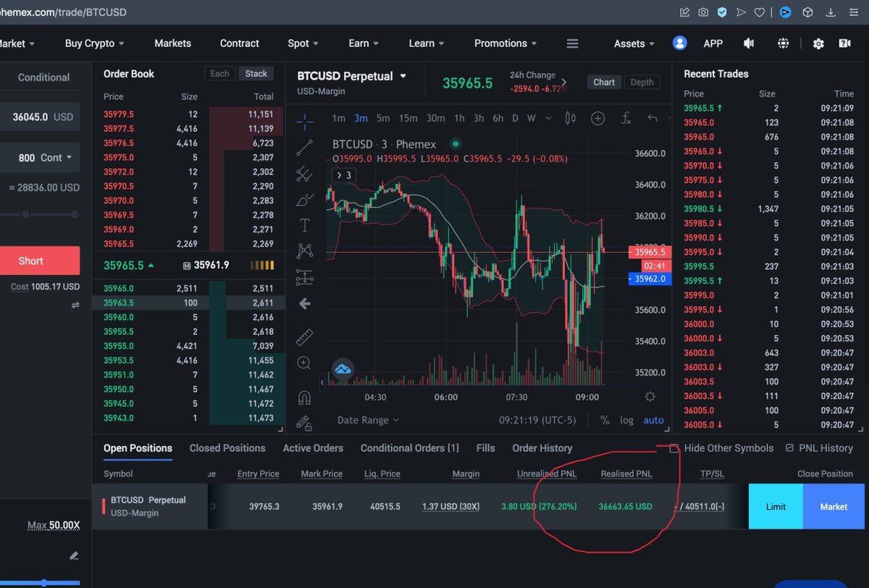The height and width of the screenshot is (588, 869).
Task: Click the browser heart bookmark icon
Action: [x=760, y=12]
